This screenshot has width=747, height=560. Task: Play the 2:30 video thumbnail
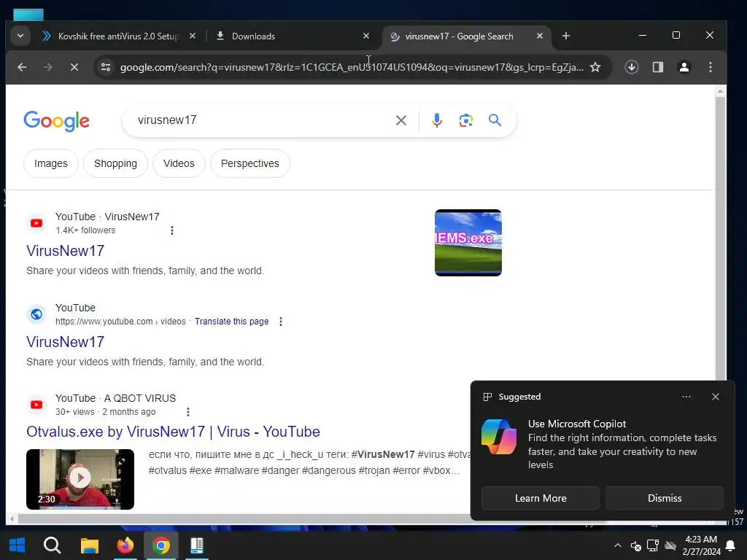point(80,479)
